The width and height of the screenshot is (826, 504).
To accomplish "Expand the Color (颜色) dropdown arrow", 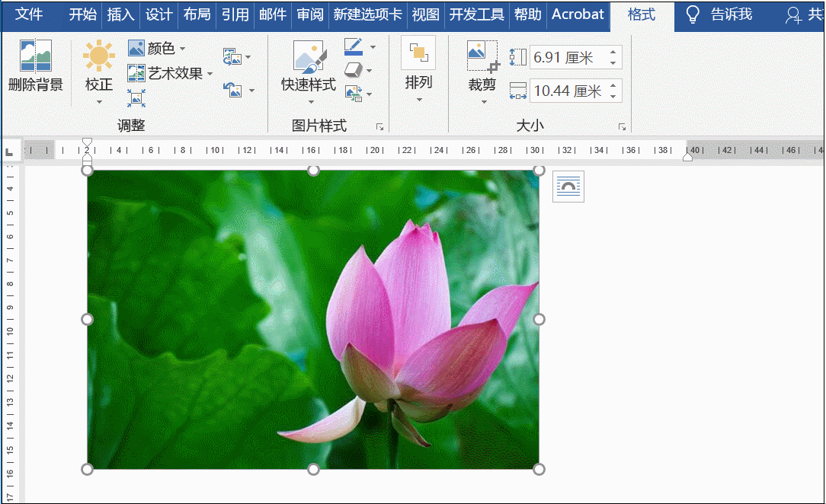I will point(182,49).
